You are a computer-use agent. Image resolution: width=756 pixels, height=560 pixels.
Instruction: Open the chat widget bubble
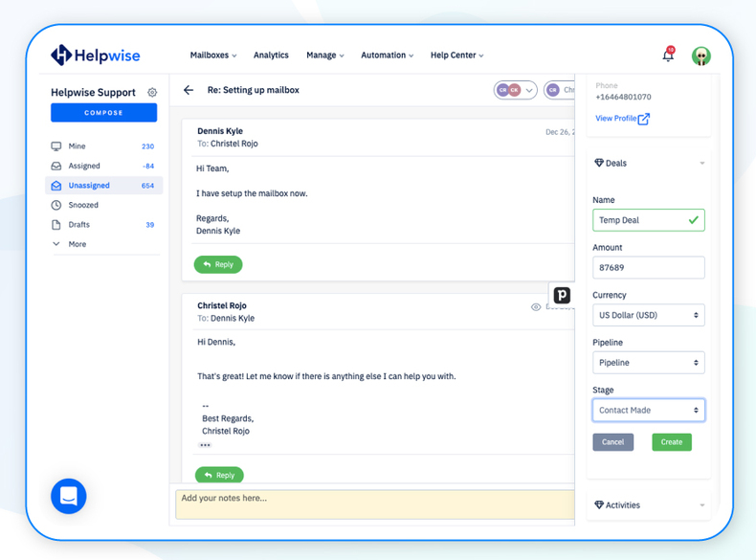69,496
